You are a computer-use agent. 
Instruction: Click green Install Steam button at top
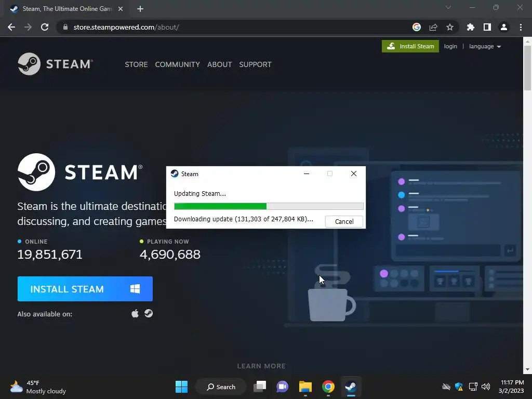pos(410,46)
